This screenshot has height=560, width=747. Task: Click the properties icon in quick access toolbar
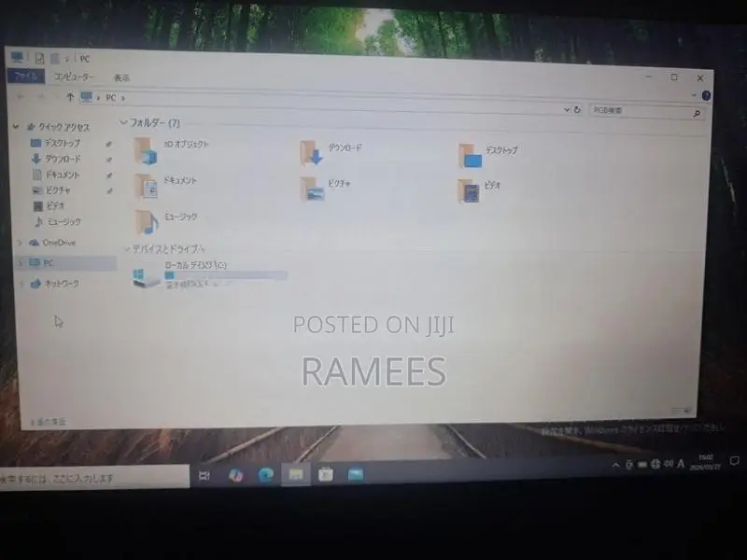point(39,58)
